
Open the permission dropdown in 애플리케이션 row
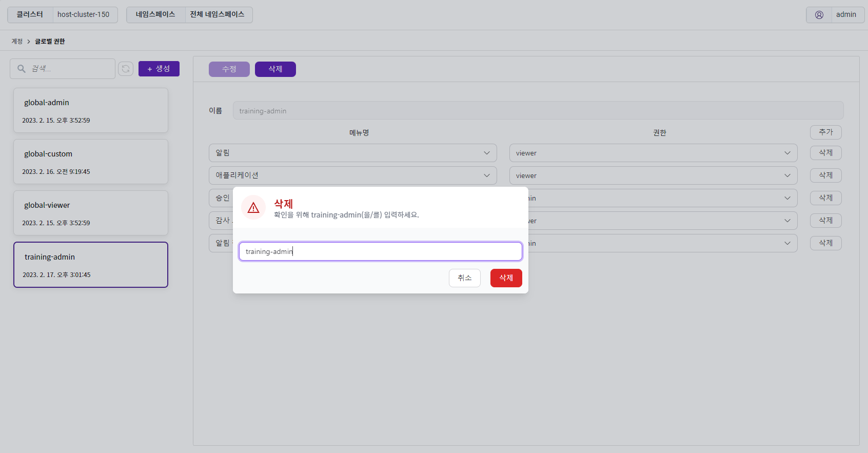tap(654, 175)
